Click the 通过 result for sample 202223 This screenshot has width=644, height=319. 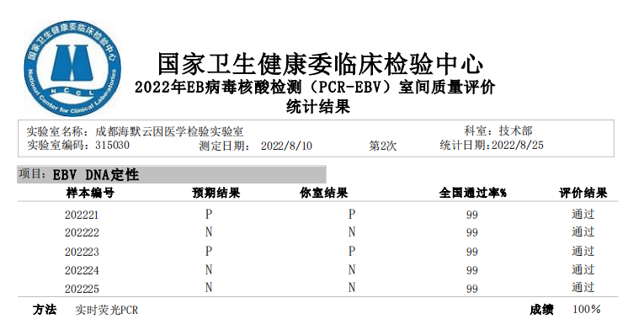[x=583, y=251]
